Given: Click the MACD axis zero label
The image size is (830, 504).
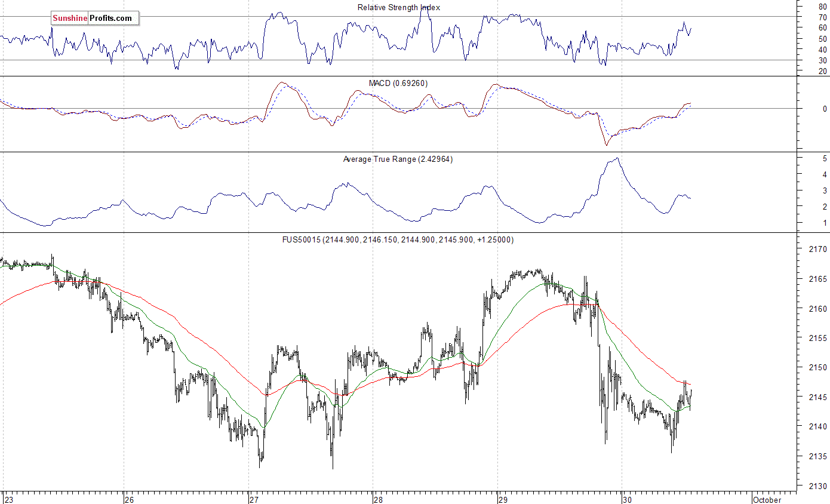Looking at the screenshot, I should [x=825, y=109].
